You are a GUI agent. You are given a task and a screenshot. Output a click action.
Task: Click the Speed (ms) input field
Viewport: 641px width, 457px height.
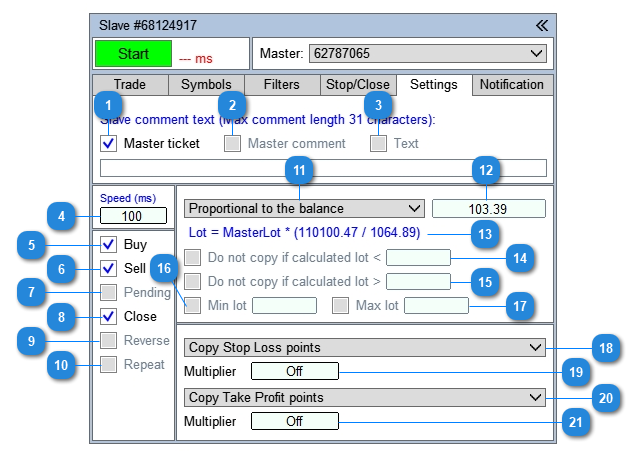click(x=133, y=215)
